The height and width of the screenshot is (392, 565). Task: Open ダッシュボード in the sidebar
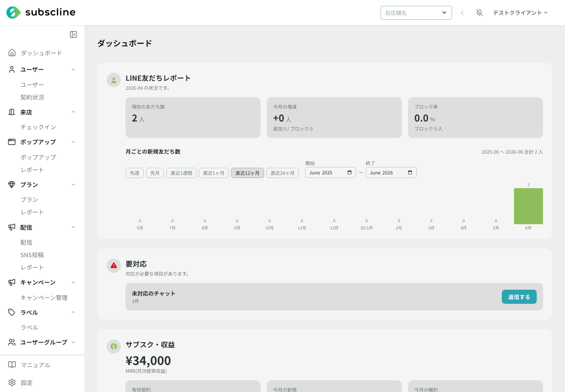pos(41,53)
